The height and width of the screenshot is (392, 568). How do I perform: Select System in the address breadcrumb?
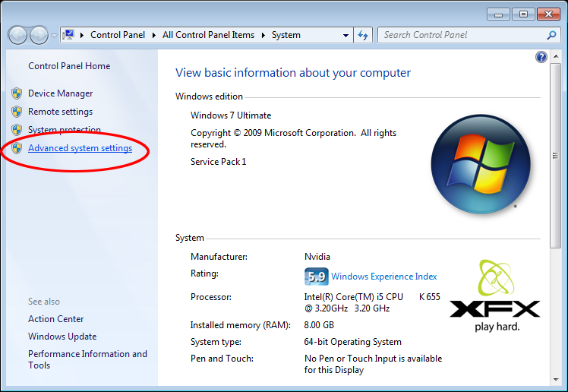click(x=286, y=35)
